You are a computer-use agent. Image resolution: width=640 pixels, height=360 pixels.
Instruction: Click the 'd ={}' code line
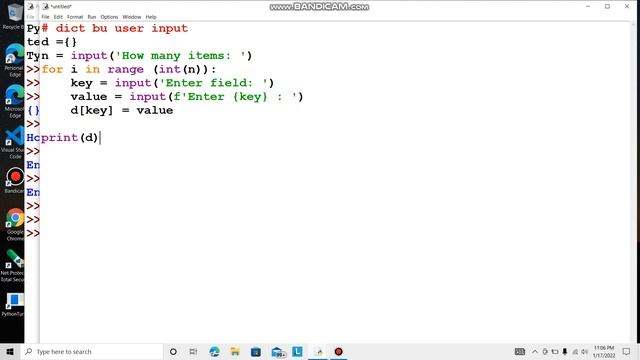(58, 42)
